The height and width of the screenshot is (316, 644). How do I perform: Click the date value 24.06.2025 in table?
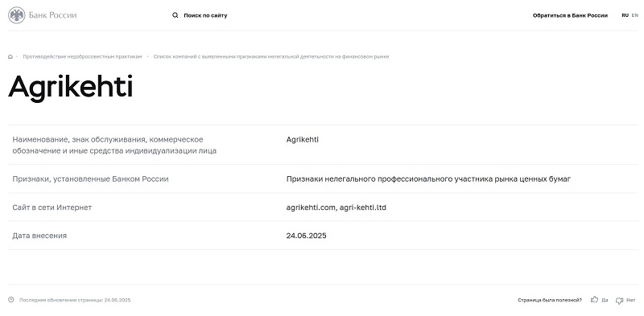coord(307,236)
